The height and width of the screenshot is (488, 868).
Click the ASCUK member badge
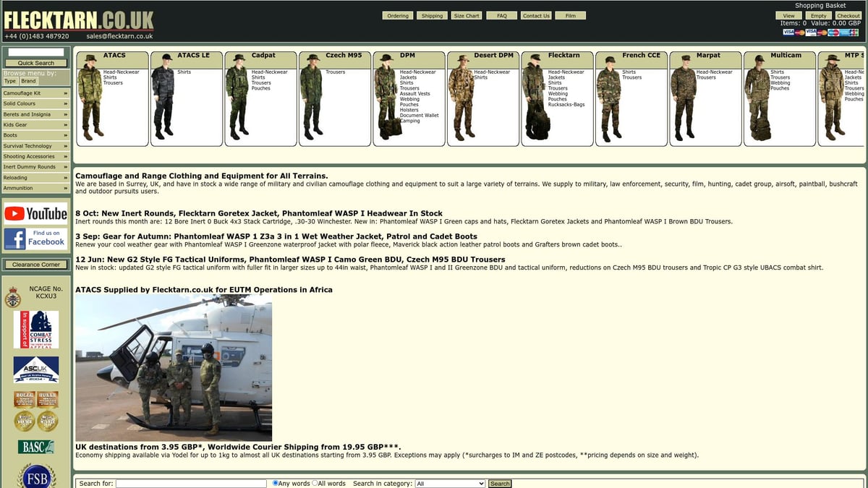35,369
